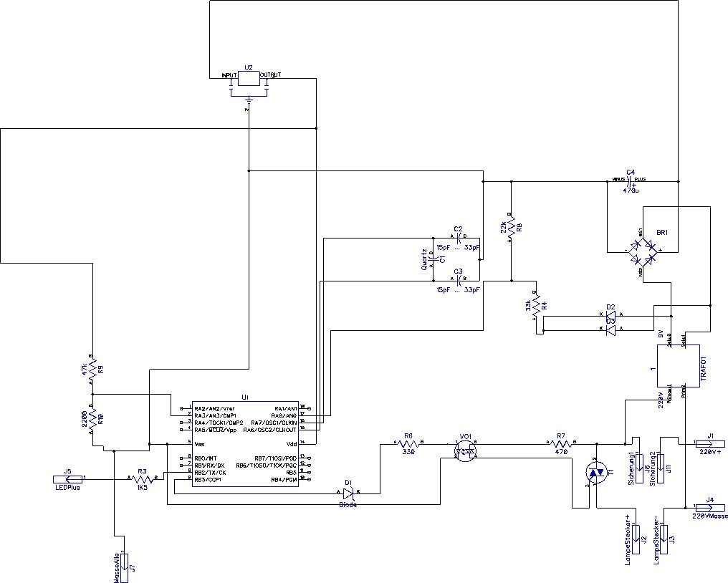Click the BR1 bridge rectifier symbol
The height and width of the screenshot is (583, 728).
click(x=643, y=251)
